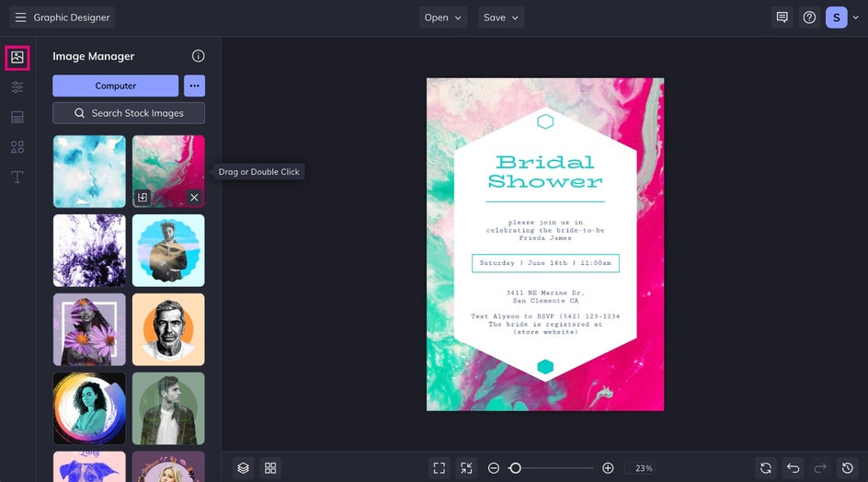This screenshot has height=482, width=868.
Task: Select the solid teal hexagon at bottom of invitation
Action: coord(545,367)
